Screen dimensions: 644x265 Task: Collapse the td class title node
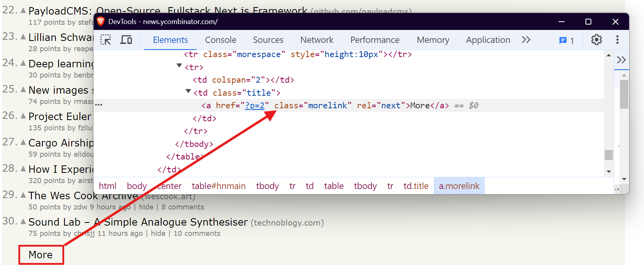pos(188,92)
